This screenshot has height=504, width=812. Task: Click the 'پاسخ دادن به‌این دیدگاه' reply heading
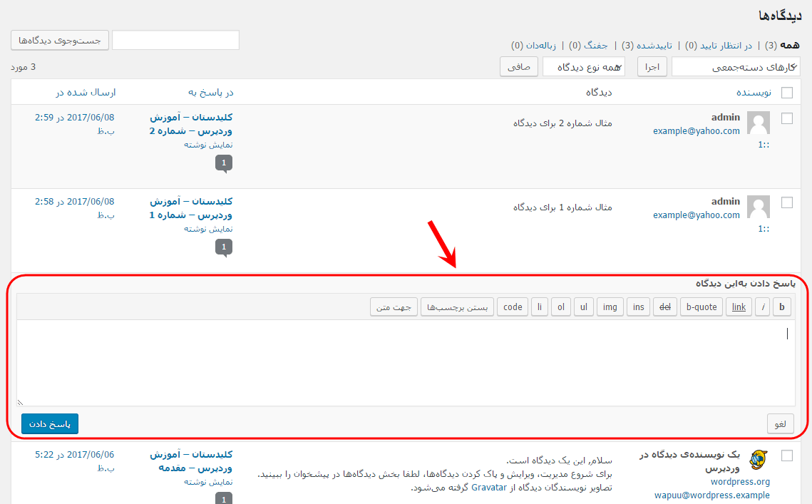[745, 283]
